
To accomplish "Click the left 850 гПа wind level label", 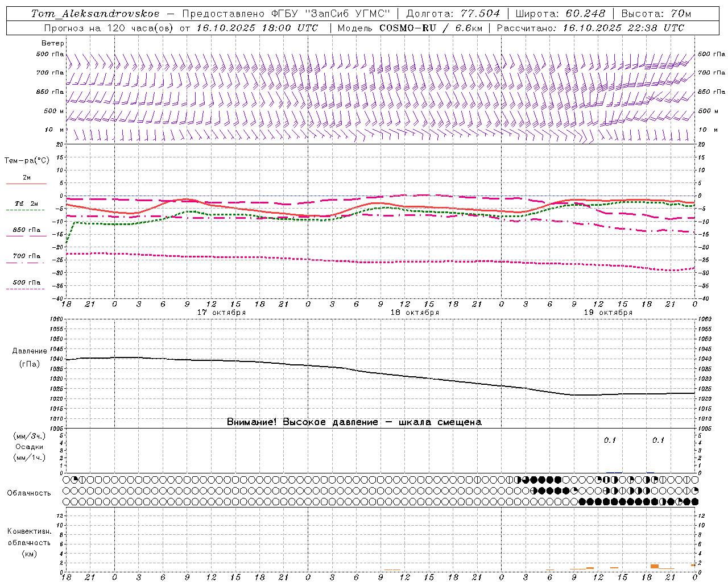I will pyautogui.click(x=50, y=92).
